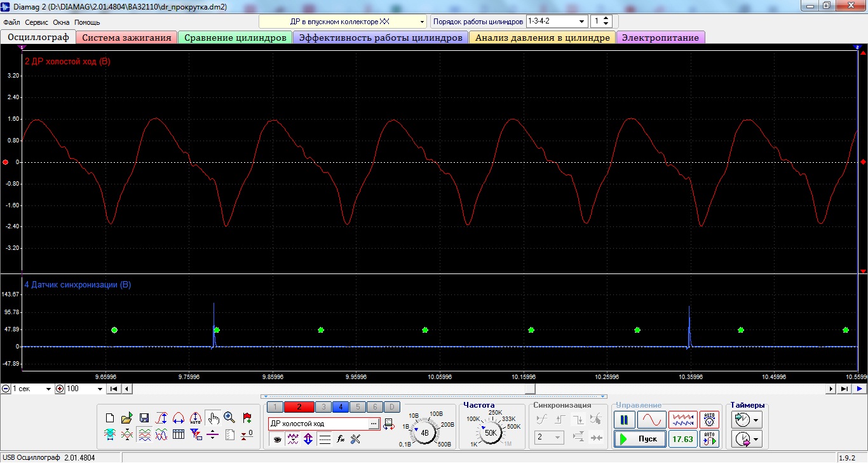Screen dimensions: 868x463
Task: Click the ellipsis next to ДР холостой ход
Action: [x=373, y=424]
